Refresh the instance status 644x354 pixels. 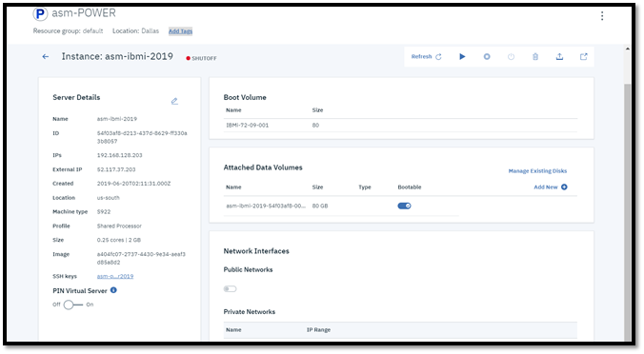pyautogui.click(x=427, y=56)
